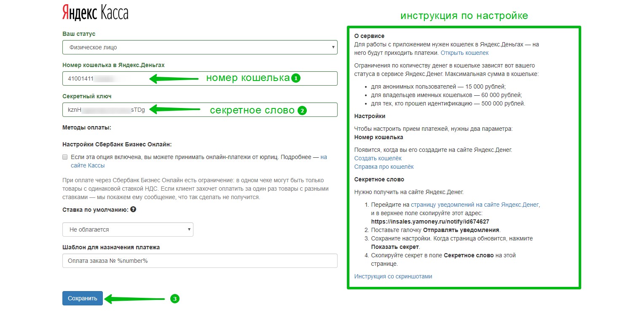Click the Сохранить button

(83, 298)
